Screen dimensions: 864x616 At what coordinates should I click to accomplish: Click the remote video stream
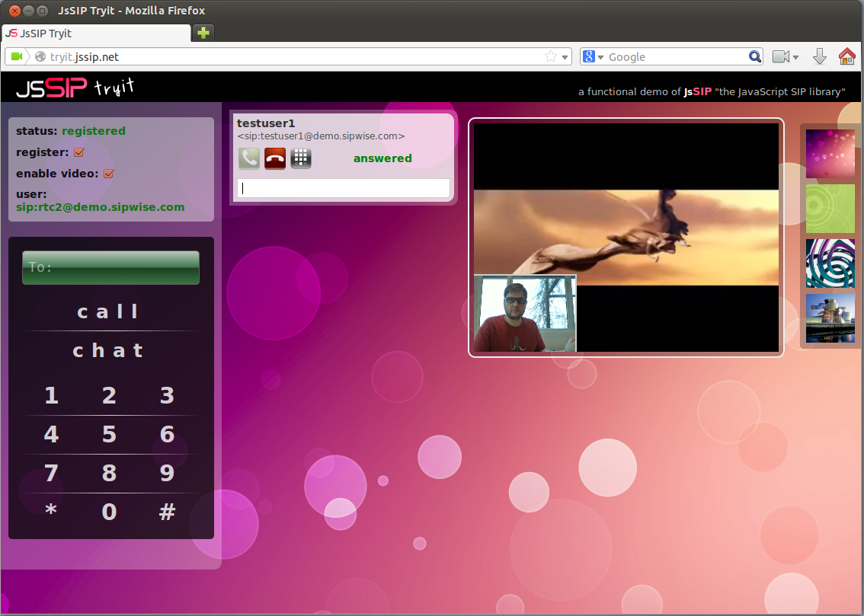click(x=626, y=237)
